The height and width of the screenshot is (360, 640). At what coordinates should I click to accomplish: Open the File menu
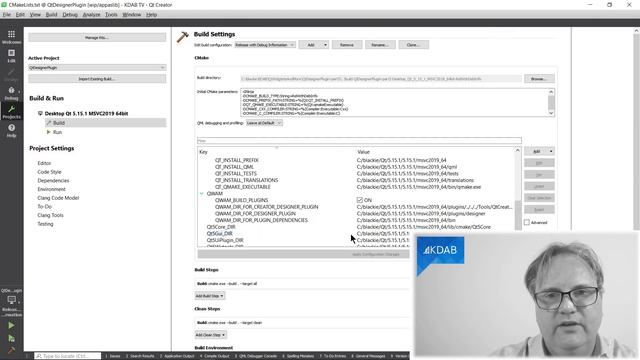(7, 15)
